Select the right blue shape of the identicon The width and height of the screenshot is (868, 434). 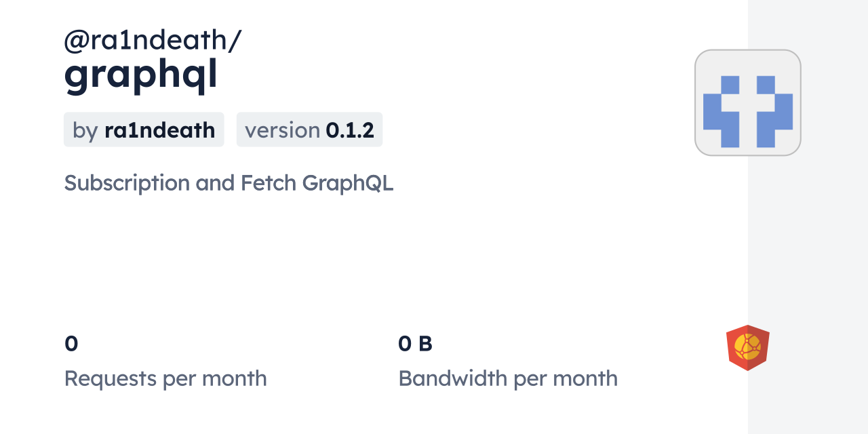tap(774, 111)
